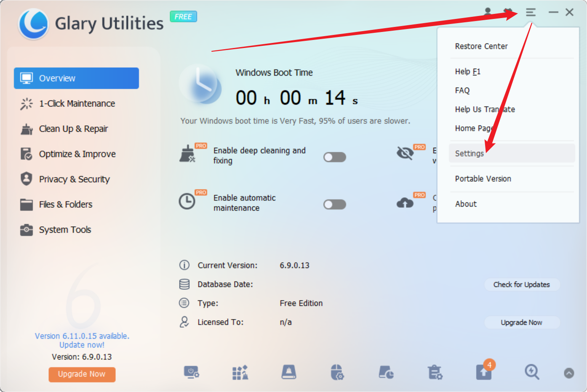The image size is (587, 392).
Task: Open Startup Manager icon in bottom toolbar
Action: [x=191, y=373]
